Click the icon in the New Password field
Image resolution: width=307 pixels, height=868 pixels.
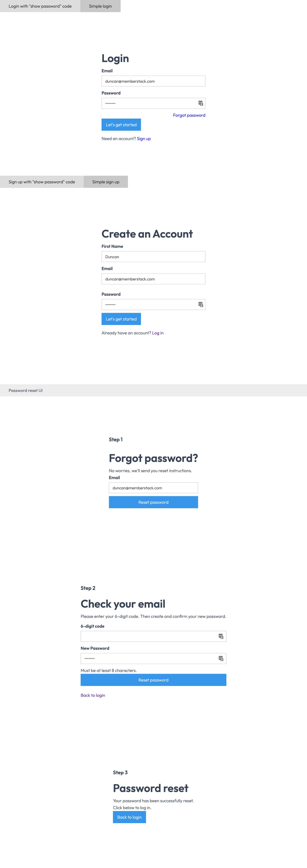(x=221, y=658)
